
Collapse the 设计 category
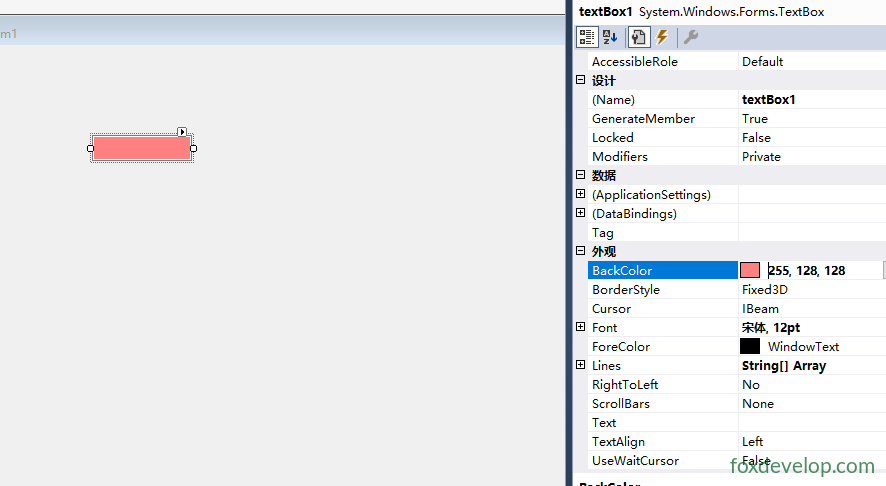pyautogui.click(x=580, y=80)
